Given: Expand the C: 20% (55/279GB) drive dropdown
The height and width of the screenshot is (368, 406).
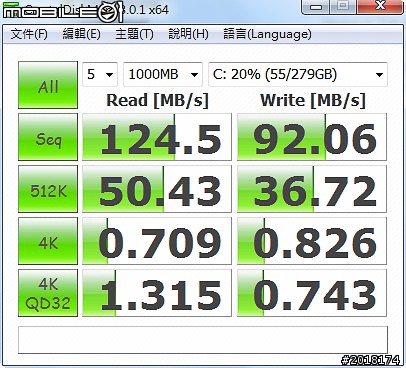Looking at the screenshot, I should pyautogui.click(x=298, y=74).
